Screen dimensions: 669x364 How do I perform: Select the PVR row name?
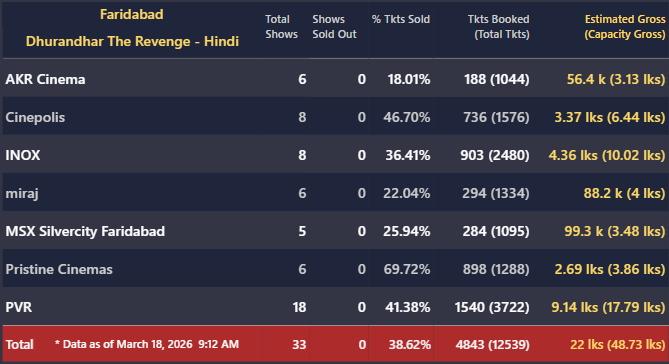18,307
